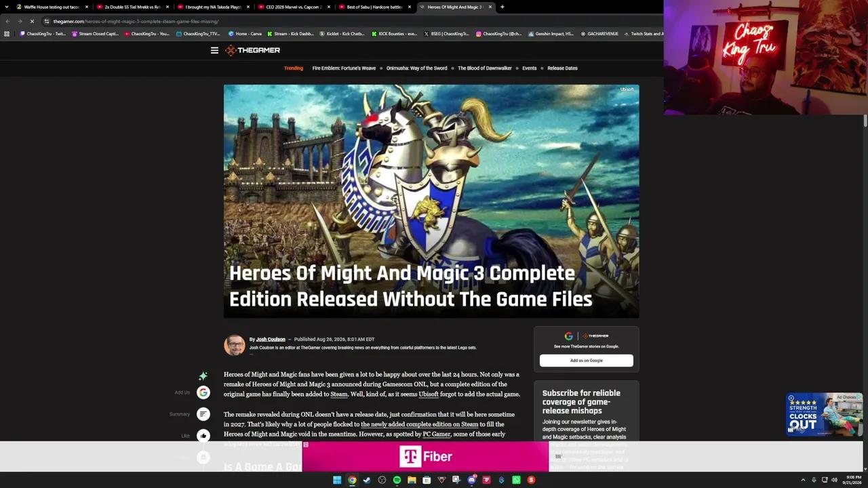This screenshot has height=488, width=868.
Task: Open OBS Studio from the taskbar
Action: [x=382, y=480]
